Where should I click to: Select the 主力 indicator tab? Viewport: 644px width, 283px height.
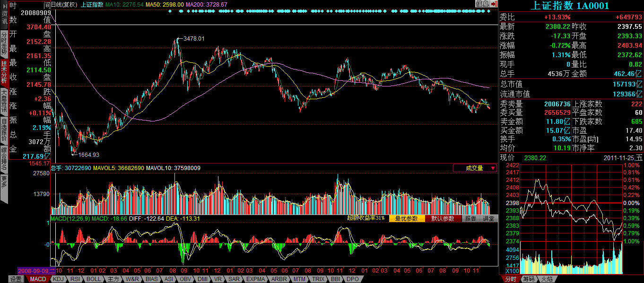[113, 279]
